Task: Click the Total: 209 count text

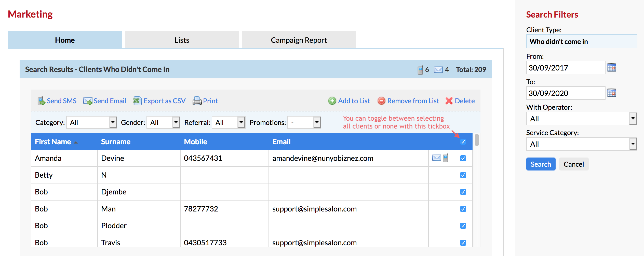Action: (471, 70)
